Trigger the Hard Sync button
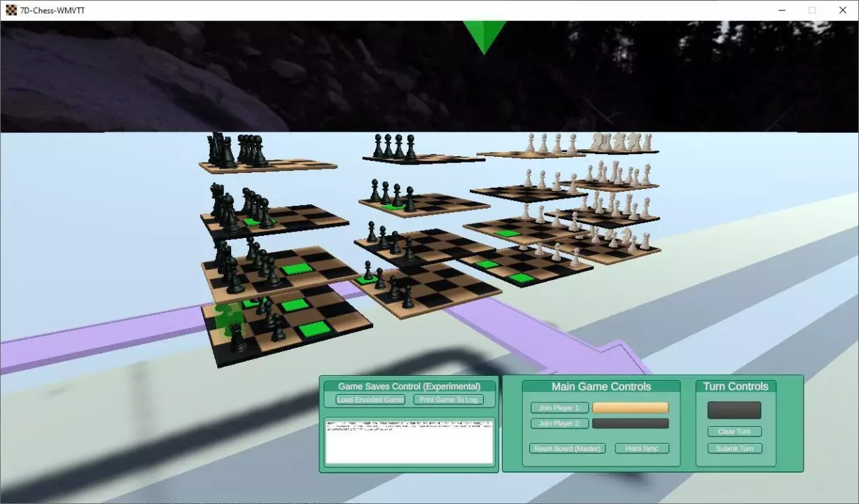The height and width of the screenshot is (504, 859). point(641,448)
